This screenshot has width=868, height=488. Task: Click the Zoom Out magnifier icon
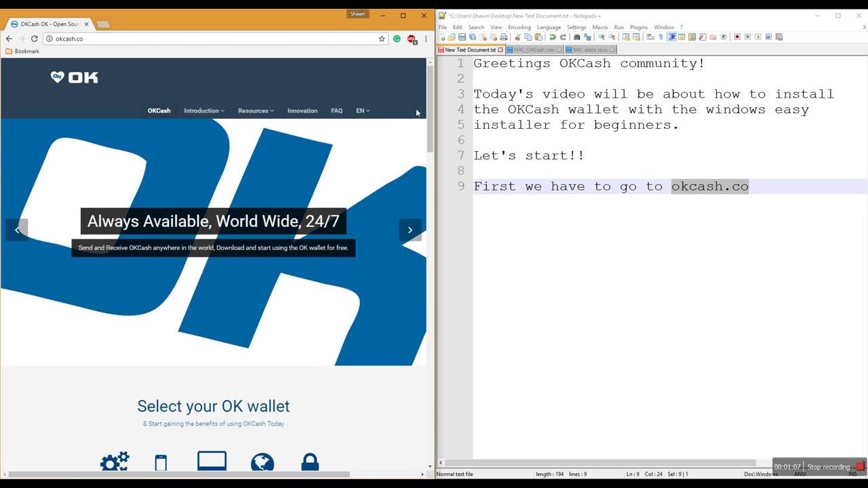[612, 37]
